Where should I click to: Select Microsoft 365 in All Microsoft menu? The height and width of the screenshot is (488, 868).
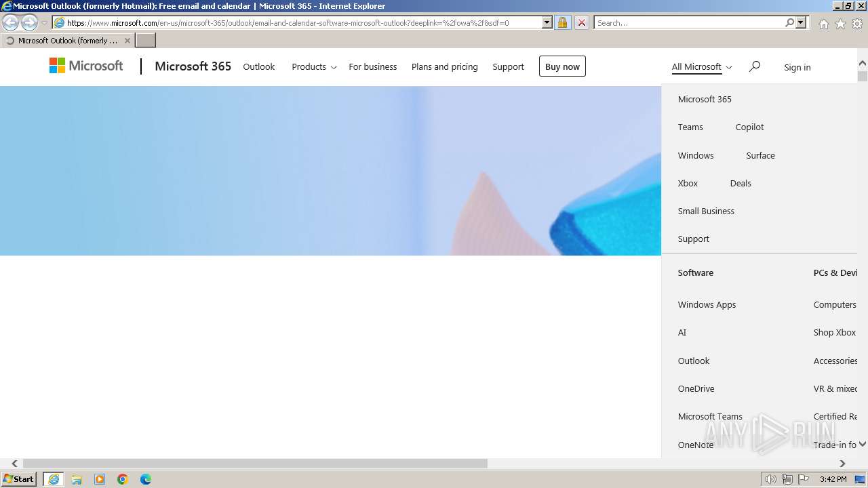pyautogui.click(x=705, y=99)
